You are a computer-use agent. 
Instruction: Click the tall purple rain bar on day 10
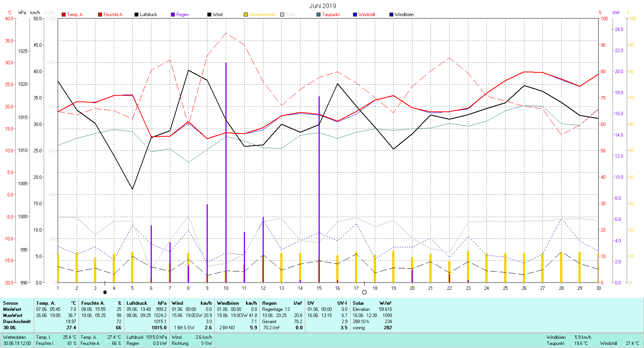(226, 172)
